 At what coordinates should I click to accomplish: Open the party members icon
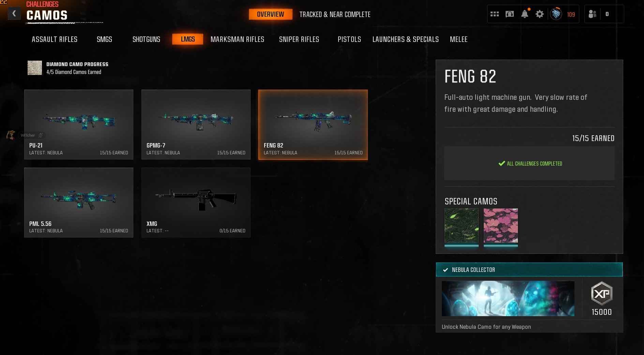[x=593, y=14]
